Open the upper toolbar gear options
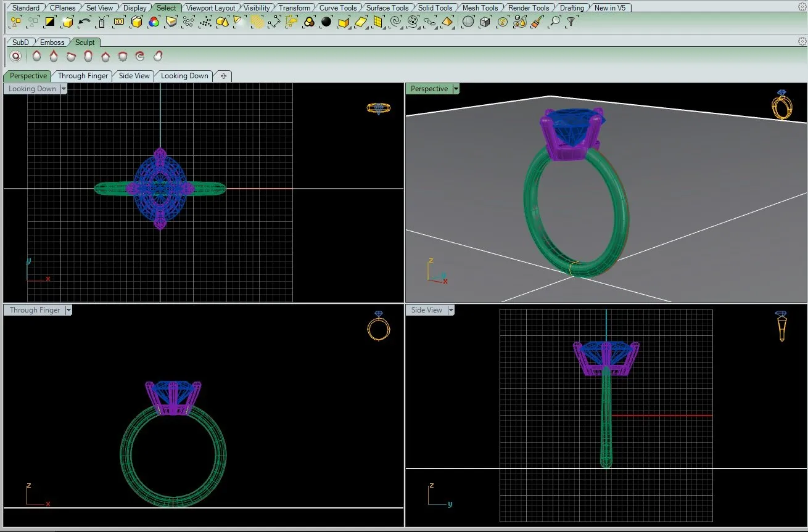Viewport: 808px width, 532px height. pos(802,7)
